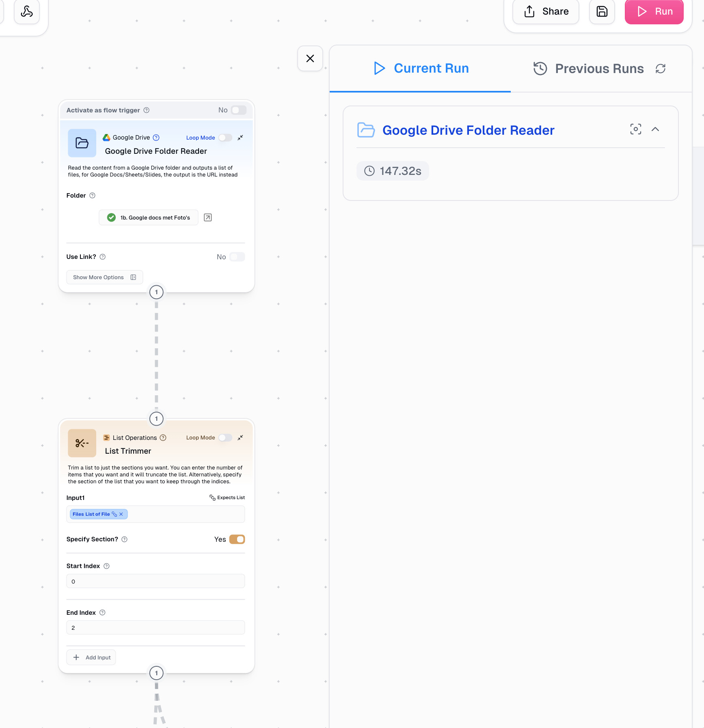
Task: Toggle Loop Mode on Google Drive node
Action: coord(225,138)
